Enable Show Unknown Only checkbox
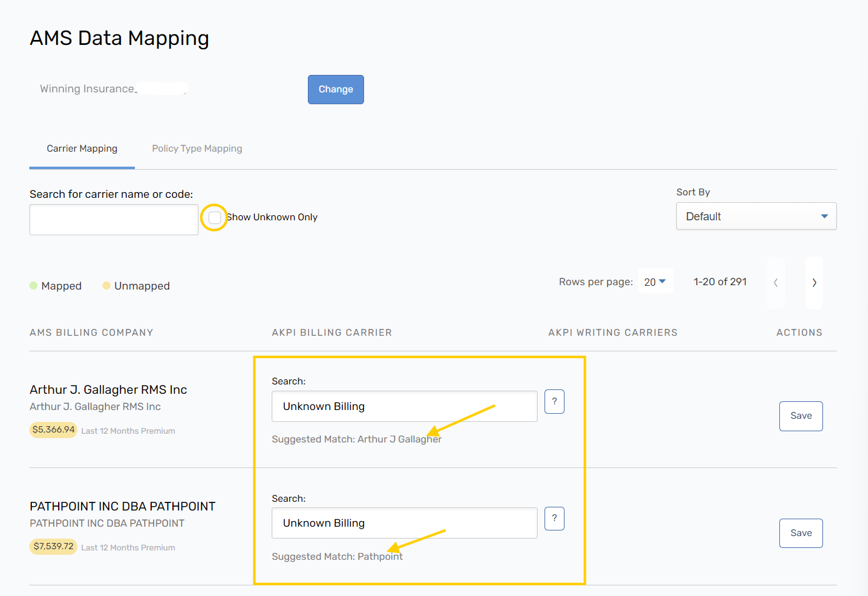868x596 pixels. 215,218
